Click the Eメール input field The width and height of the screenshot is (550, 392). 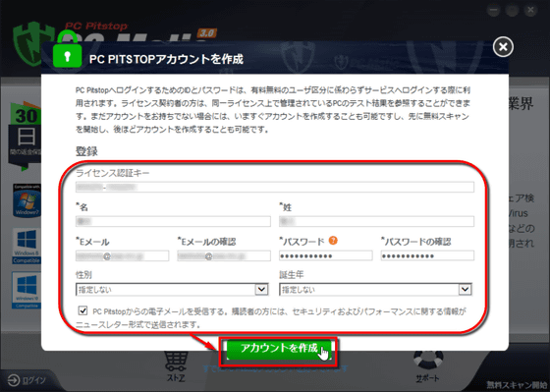click(x=122, y=255)
